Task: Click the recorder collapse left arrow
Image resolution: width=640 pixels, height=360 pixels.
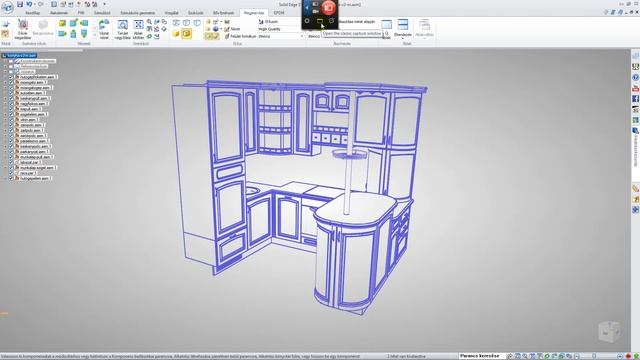Action: click(307, 7)
